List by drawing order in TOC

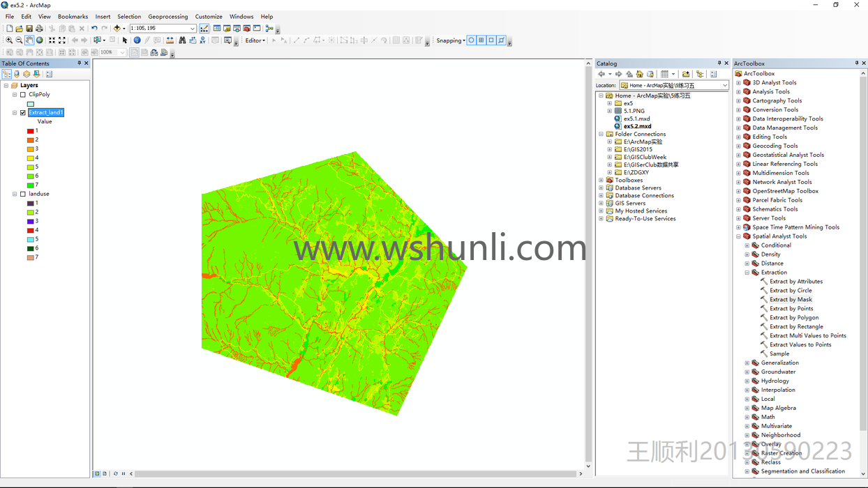pyautogui.click(x=7, y=74)
